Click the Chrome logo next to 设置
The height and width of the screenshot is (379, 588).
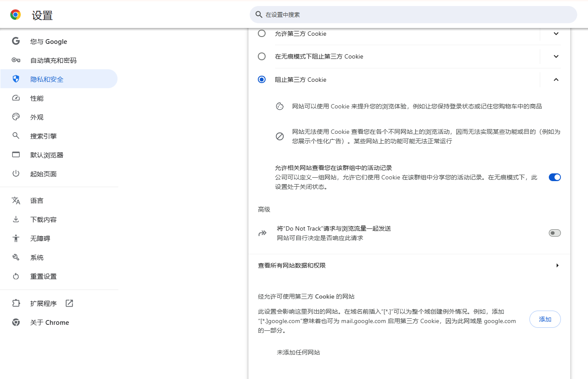tap(15, 15)
